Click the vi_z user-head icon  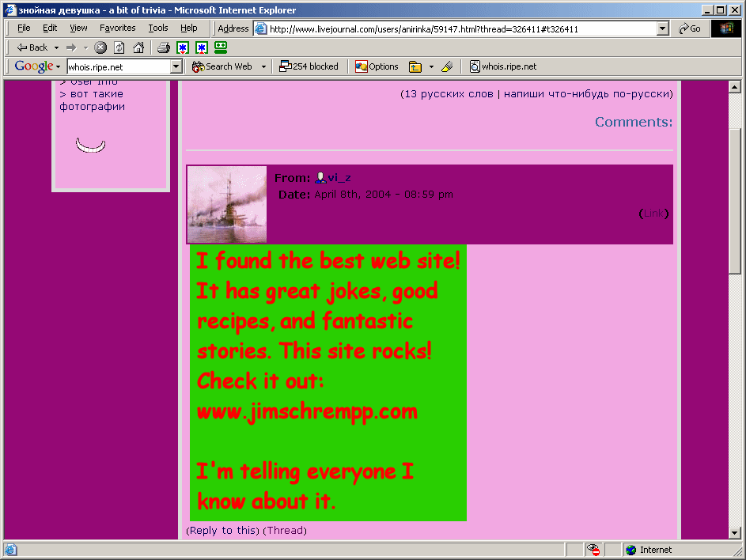[320, 178]
